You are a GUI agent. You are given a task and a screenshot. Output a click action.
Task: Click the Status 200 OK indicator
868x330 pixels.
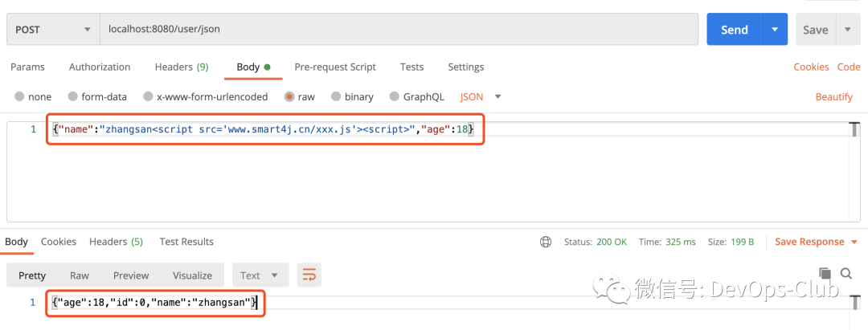click(x=596, y=242)
